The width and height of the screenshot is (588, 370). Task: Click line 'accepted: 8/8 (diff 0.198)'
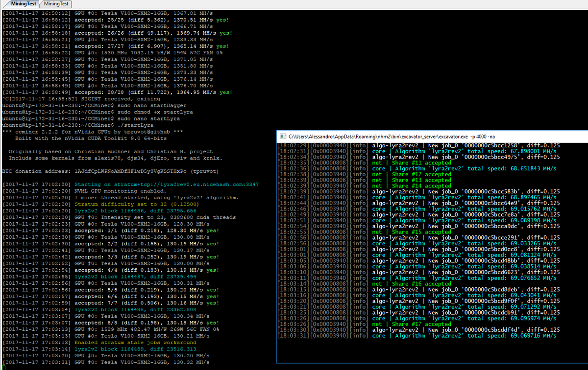click(x=111, y=323)
